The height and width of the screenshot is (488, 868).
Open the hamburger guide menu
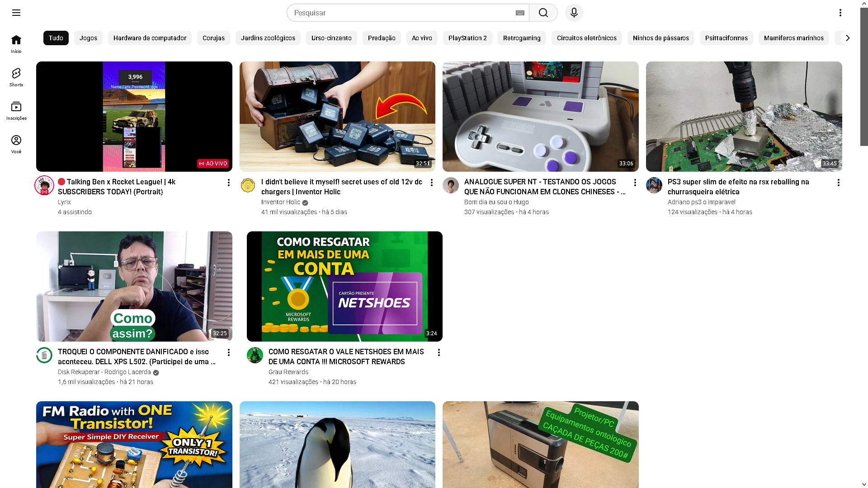16,13
